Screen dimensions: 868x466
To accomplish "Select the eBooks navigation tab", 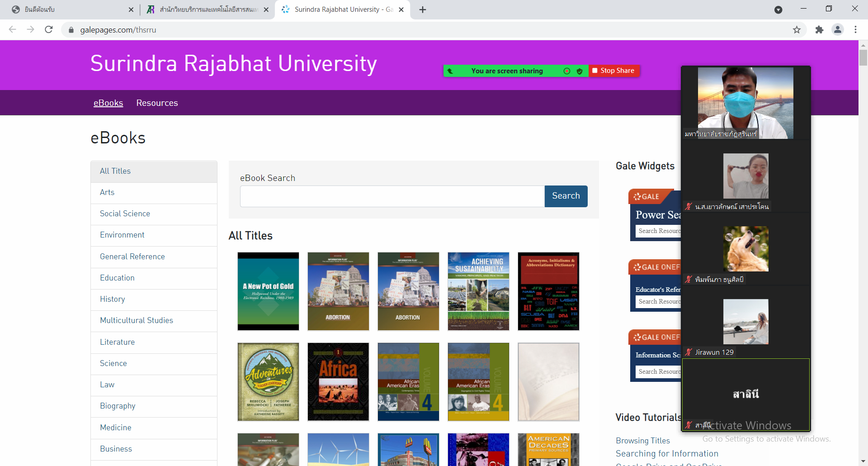I will click(x=108, y=103).
